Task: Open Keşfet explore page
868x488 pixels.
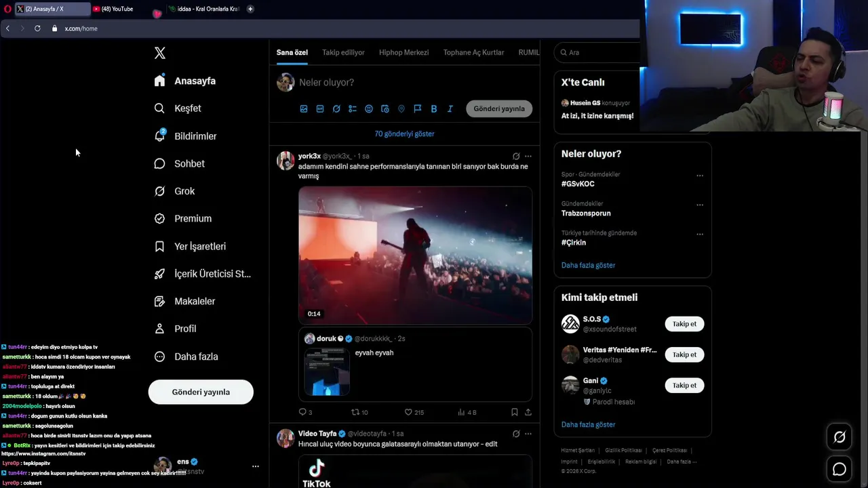Action: 178,108
